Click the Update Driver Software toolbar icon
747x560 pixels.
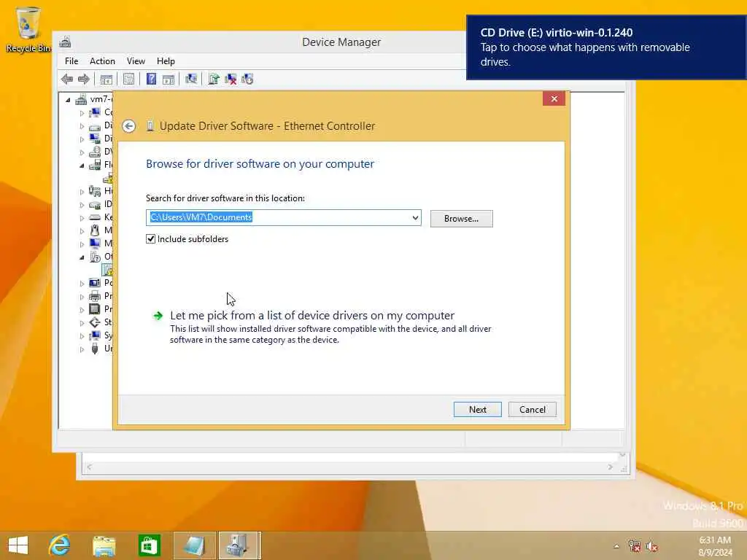(214, 79)
